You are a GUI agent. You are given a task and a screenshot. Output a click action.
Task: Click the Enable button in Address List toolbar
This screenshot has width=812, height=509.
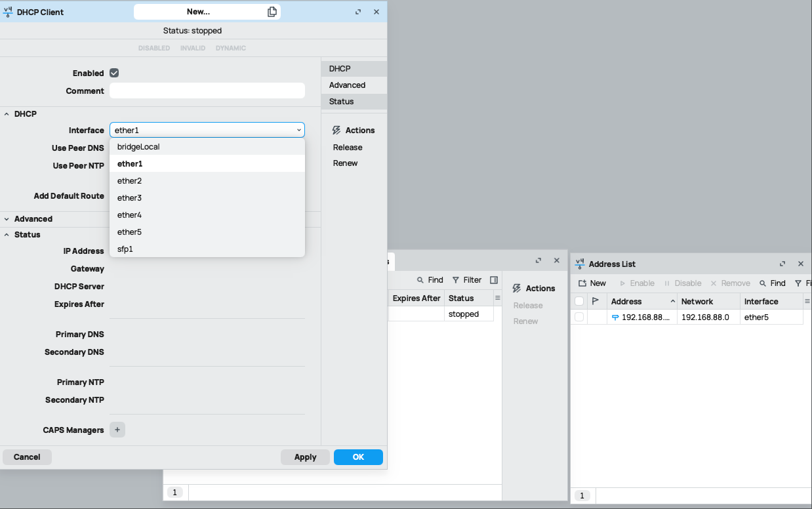coord(636,283)
